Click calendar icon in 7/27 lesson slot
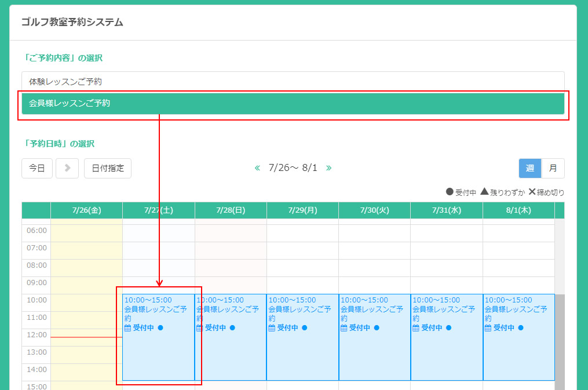The height and width of the screenshot is (390, 588). [128, 328]
